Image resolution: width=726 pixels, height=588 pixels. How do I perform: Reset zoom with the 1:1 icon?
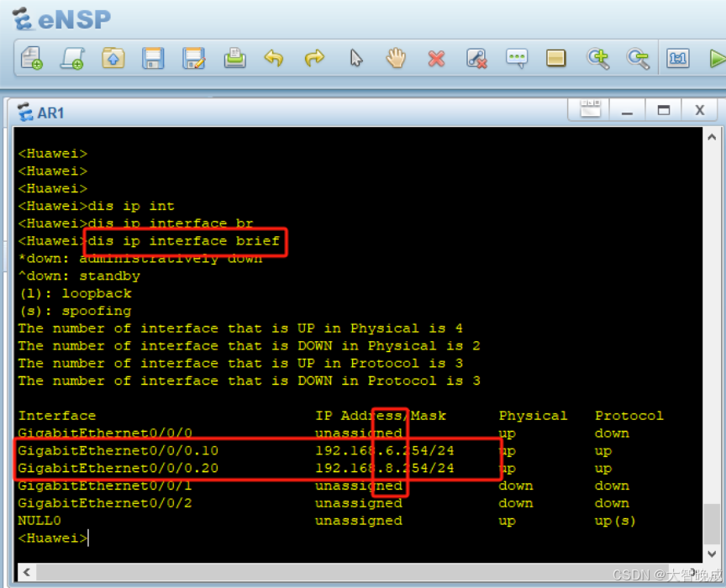click(678, 58)
